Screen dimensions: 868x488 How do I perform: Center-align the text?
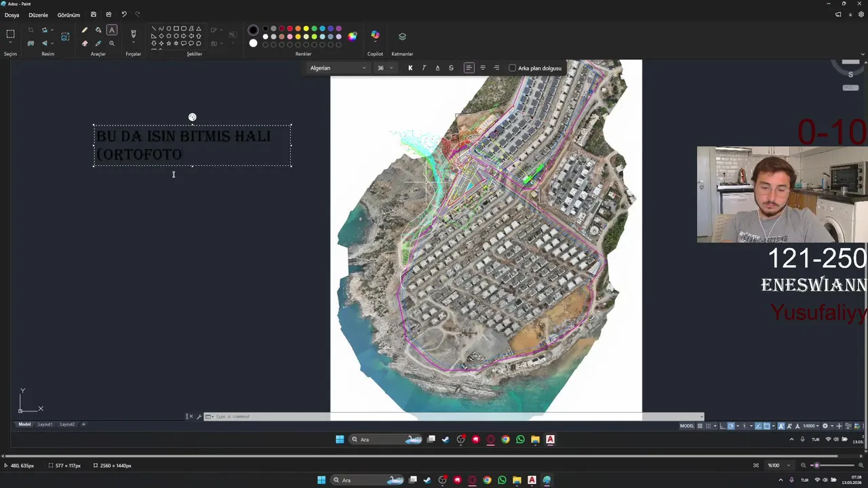click(483, 68)
